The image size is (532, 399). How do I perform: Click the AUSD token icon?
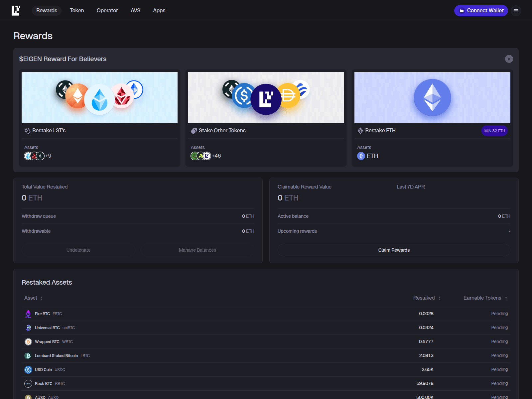[x=28, y=397]
